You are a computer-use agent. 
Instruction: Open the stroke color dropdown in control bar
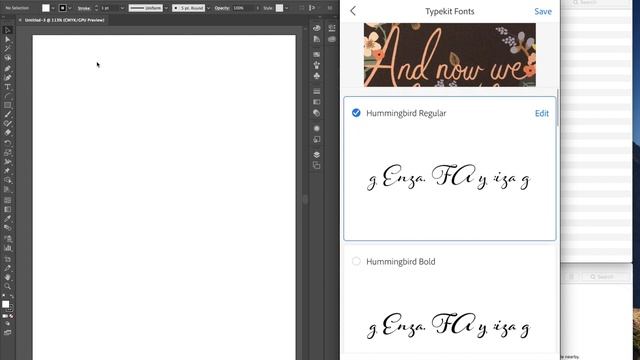click(70, 8)
